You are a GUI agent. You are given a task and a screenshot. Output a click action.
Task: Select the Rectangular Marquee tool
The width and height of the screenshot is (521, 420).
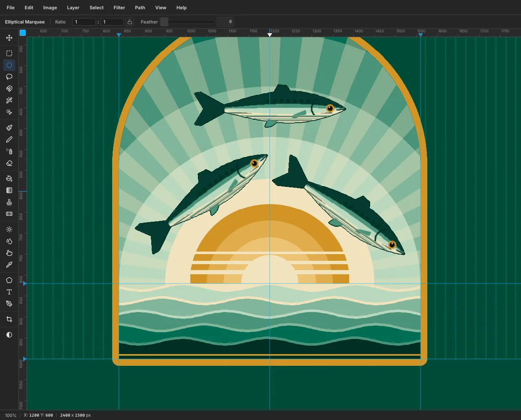point(9,53)
